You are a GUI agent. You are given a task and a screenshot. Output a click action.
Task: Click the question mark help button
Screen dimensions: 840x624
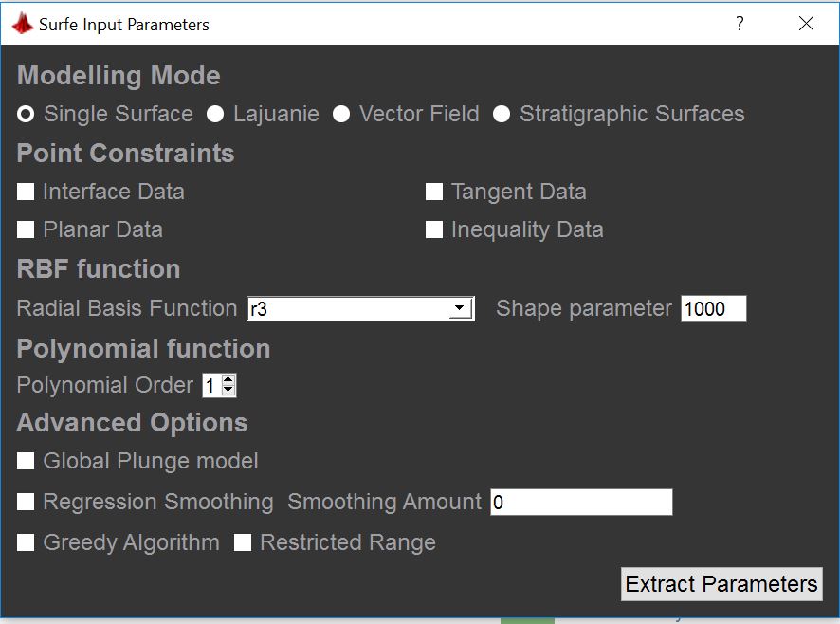(x=740, y=24)
